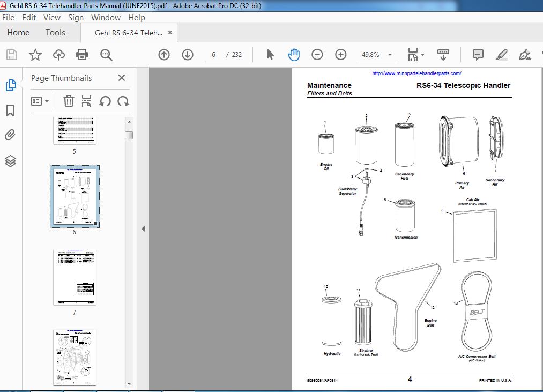The image size is (543, 392).
Task: Select the Gehl RS 6-34 document tab
Action: [129, 33]
